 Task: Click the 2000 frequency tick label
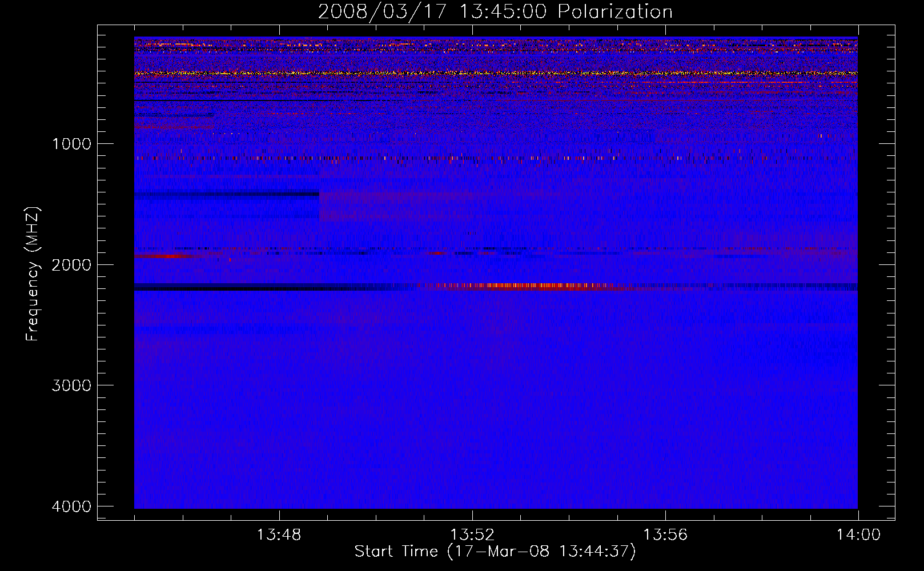pos(71,264)
